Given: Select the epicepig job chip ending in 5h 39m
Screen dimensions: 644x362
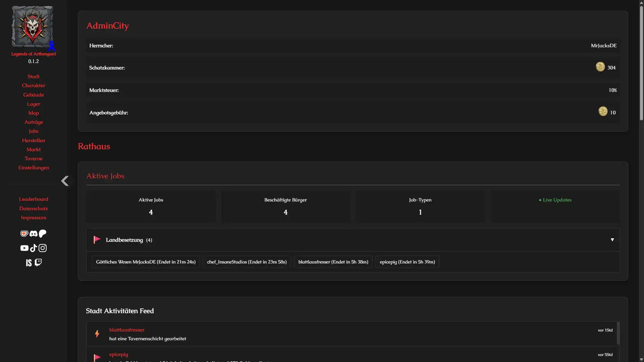Looking at the screenshot, I should pos(407,262).
